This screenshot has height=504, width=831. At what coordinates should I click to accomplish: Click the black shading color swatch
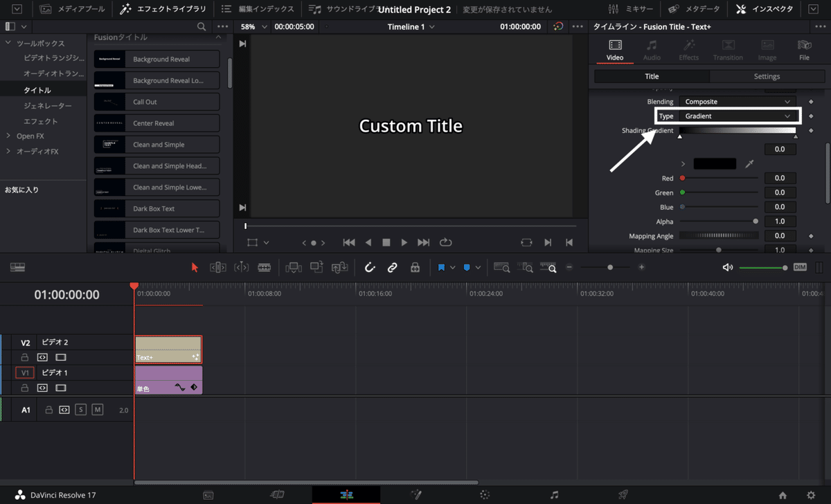[715, 164]
